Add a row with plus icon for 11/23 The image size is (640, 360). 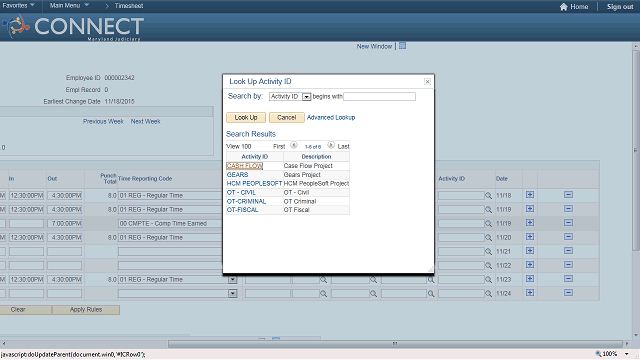530,279
